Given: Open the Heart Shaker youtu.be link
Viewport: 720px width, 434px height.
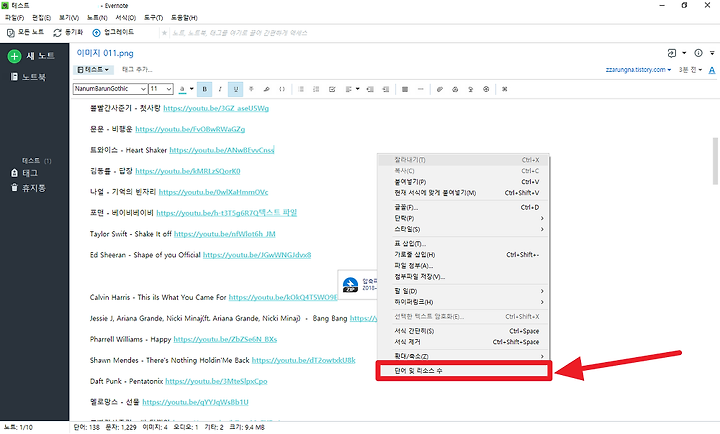Looking at the screenshot, I should tap(222, 150).
